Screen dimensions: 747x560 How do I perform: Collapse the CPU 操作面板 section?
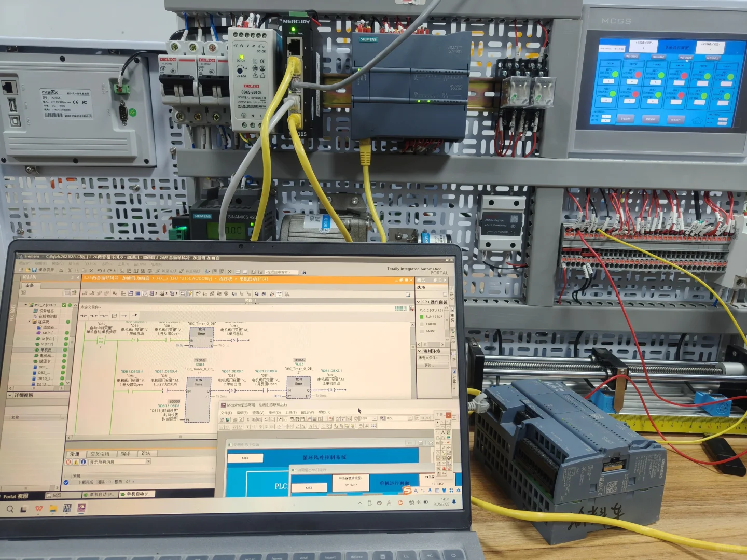tap(419, 302)
